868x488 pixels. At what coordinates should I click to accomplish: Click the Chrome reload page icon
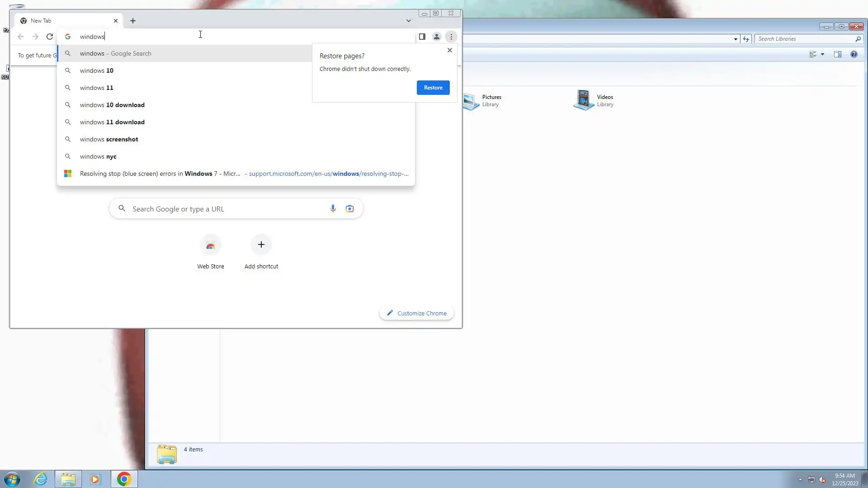click(x=50, y=37)
